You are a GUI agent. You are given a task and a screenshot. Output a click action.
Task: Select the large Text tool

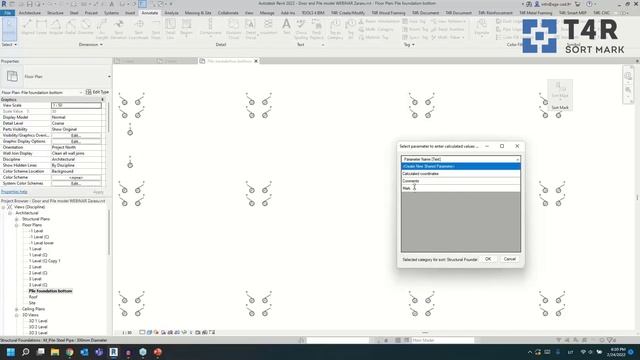coord(287,27)
